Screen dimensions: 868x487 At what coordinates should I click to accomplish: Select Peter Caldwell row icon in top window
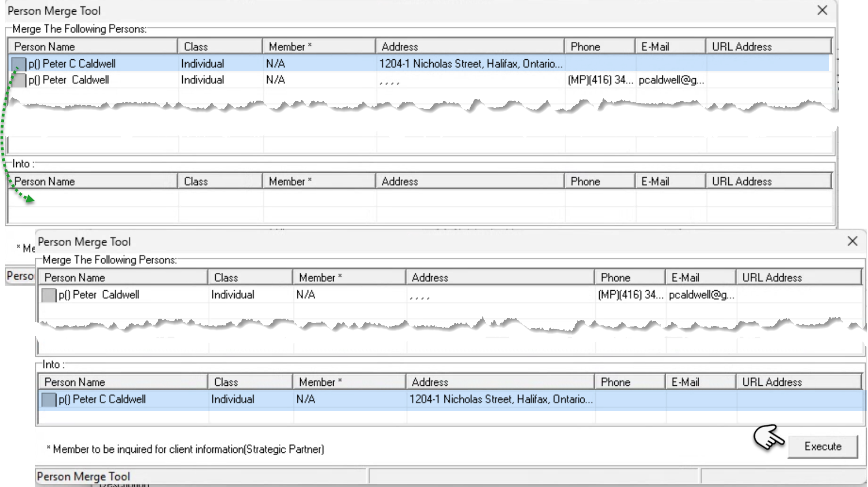[x=18, y=80]
